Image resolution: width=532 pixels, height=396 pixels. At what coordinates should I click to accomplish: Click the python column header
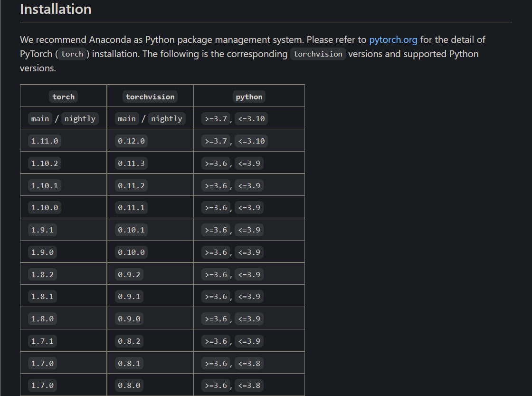pyautogui.click(x=249, y=97)
